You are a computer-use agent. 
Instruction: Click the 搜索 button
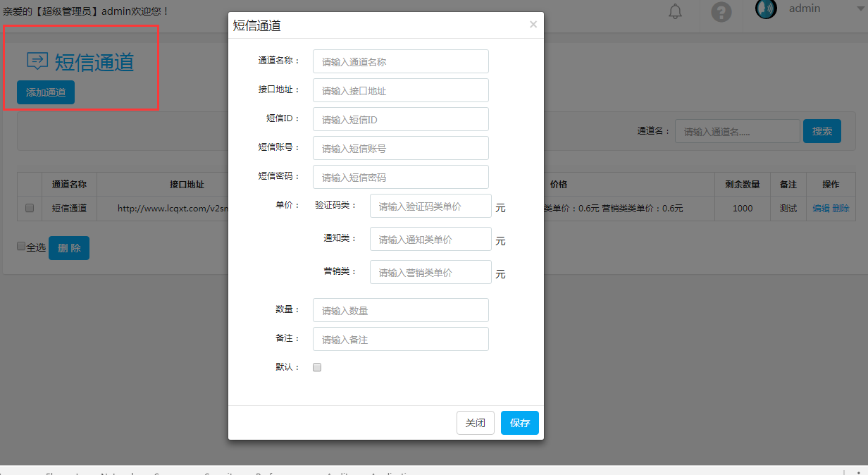[822, 131]
